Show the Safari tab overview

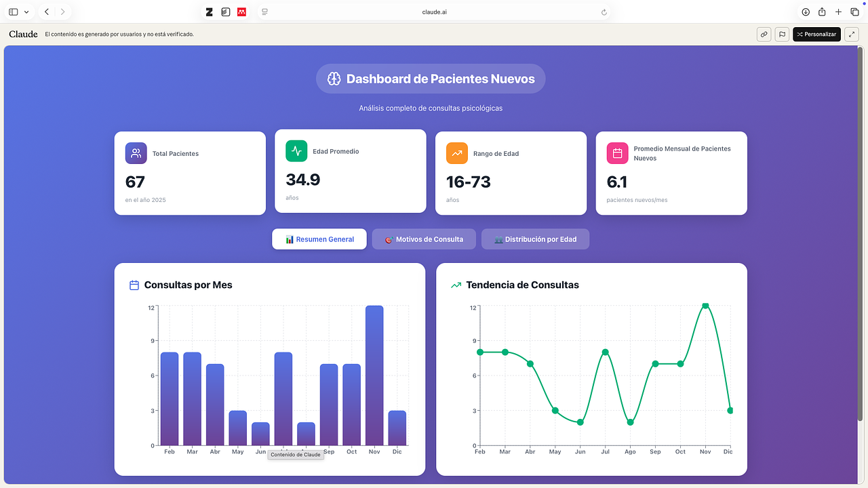click(854, 12)
